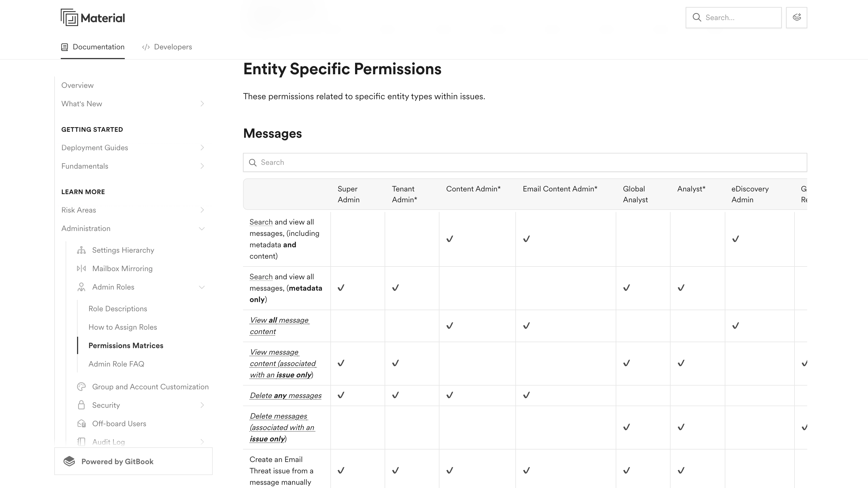Follow the 'Delete any messages' link
This screenshot has height=488, width=868.
click(x=286, y=395)
